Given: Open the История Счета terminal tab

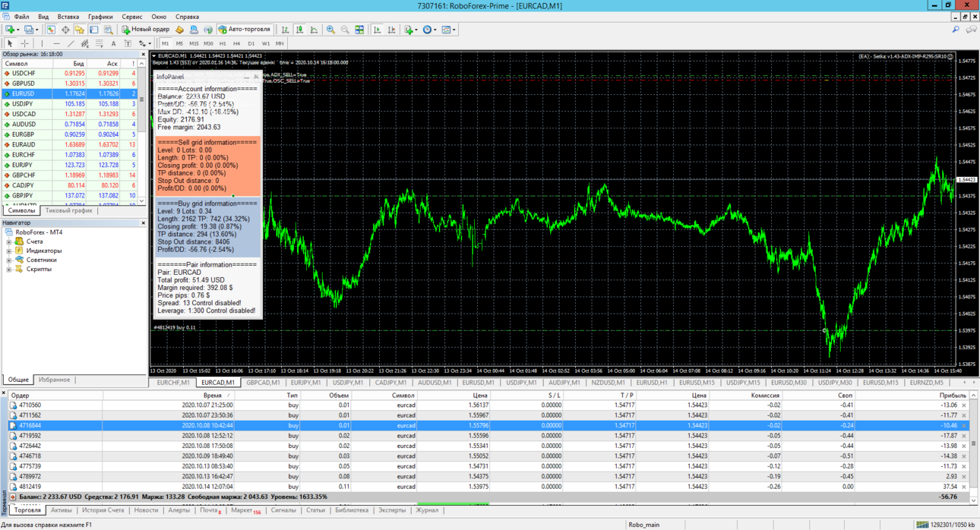Looking at the screenshot, I should pos(103,510).
